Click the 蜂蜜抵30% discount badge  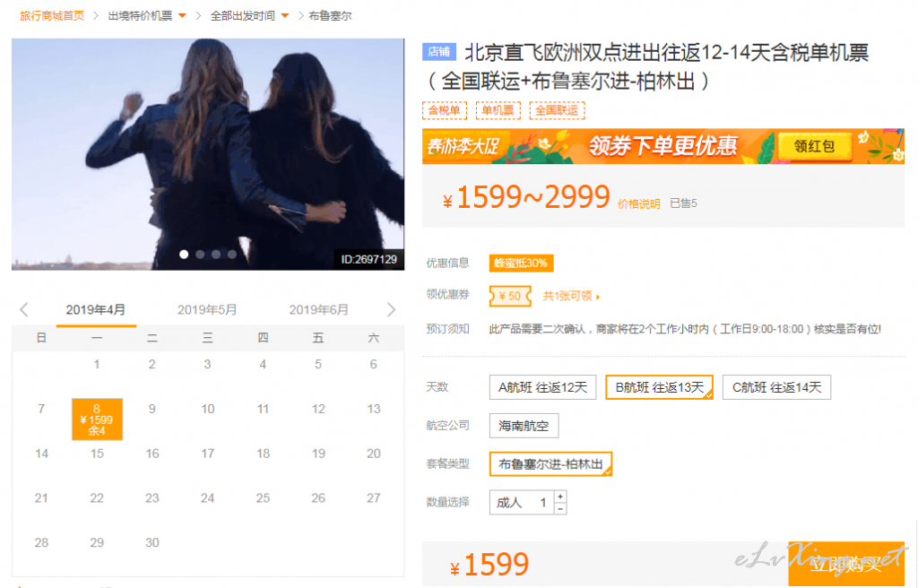coord(521,263)
